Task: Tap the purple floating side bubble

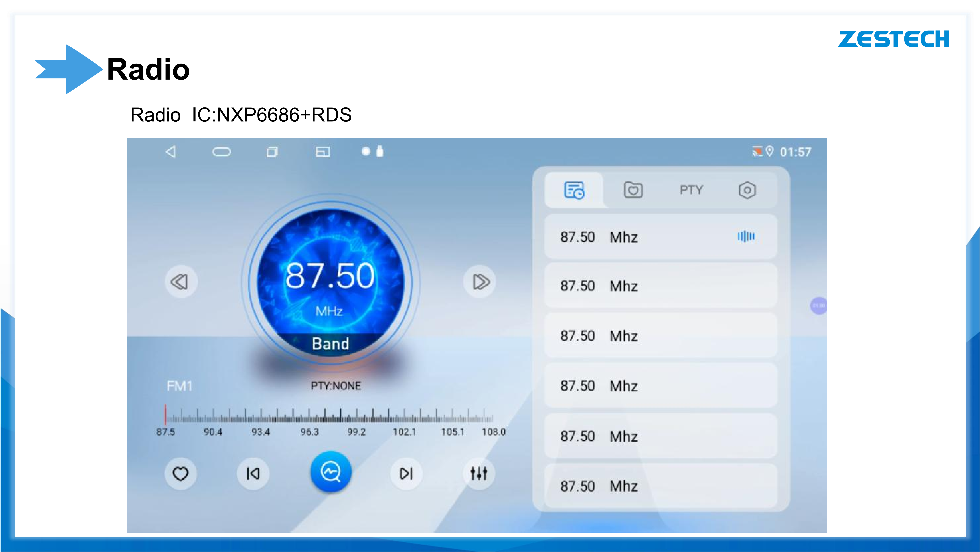Action: click(x=819, y=306)
